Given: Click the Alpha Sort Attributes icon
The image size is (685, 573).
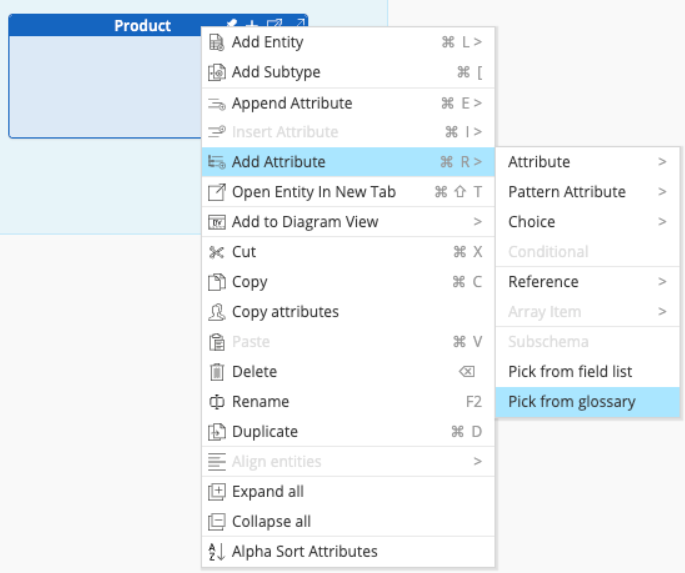Looking at the screenshot, I should point(217,551).
